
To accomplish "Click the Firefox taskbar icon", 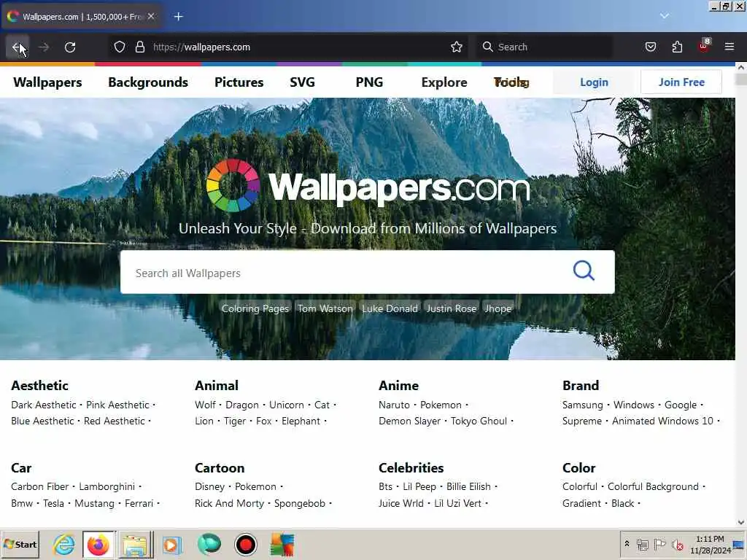I will 98,544.
